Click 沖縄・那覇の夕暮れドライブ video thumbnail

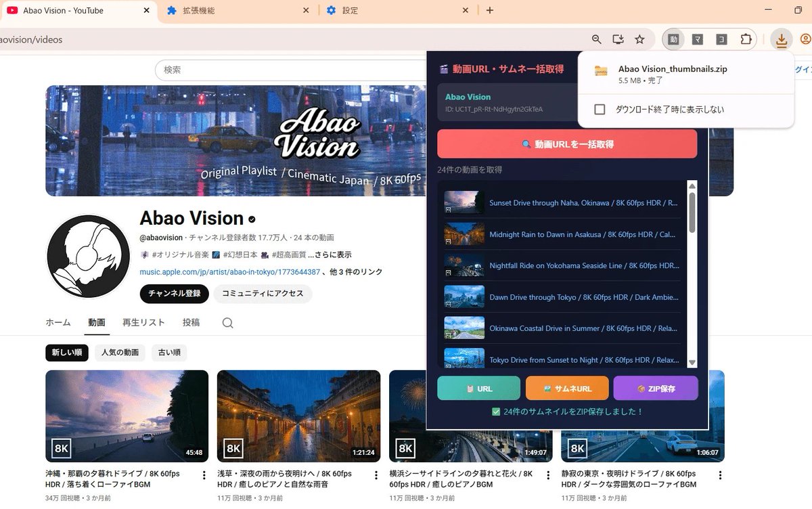pos(127,416)
